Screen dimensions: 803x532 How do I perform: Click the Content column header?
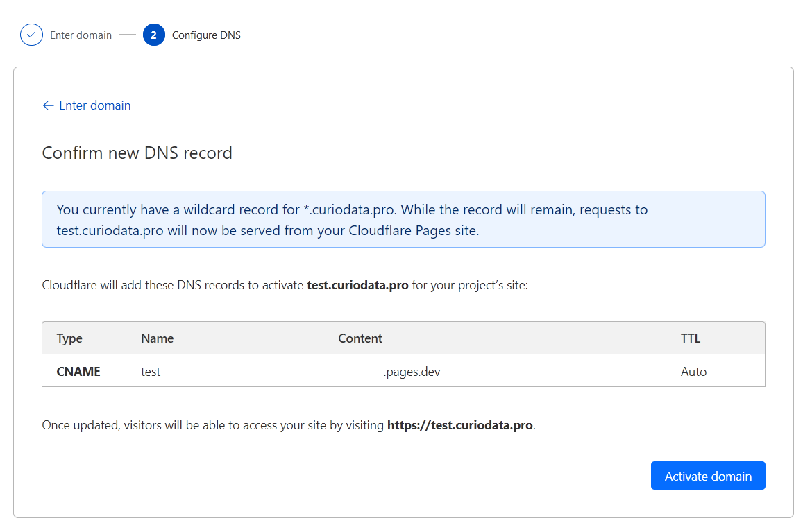[x=360, y=338]
